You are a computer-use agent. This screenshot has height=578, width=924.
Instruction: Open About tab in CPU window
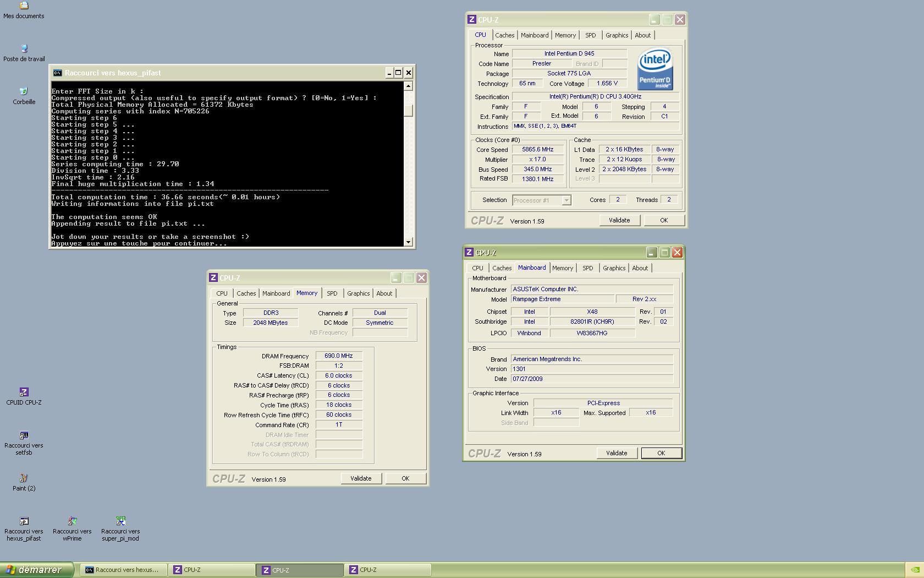pyautogui.click(x=642, y=35)
